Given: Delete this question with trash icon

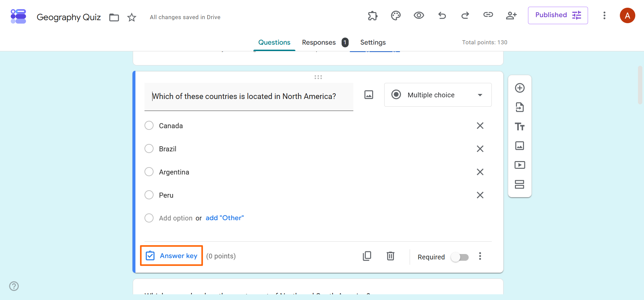Looking at the screenshot, I should [x=391, y=256].
